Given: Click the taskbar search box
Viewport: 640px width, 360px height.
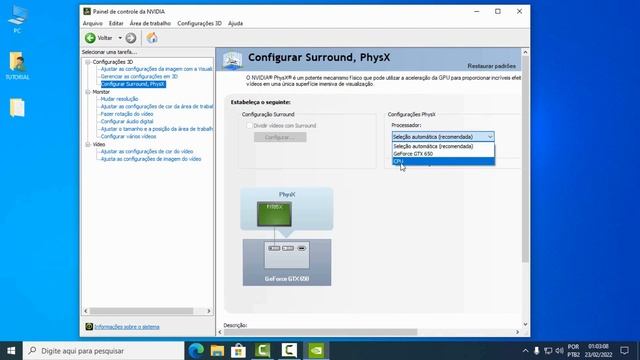Looking at the screenshot, I should click(104, 351).
